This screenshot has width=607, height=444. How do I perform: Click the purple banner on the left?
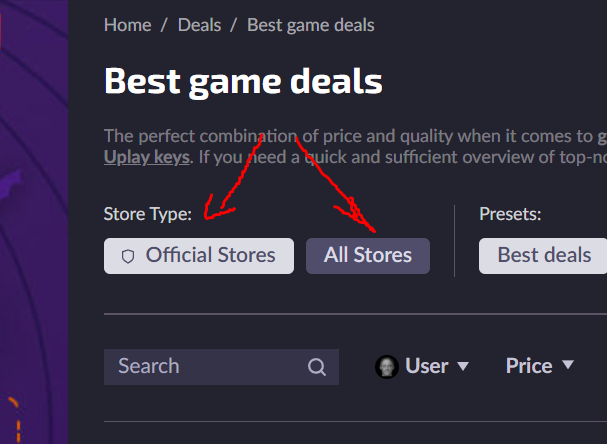point(33,220)
